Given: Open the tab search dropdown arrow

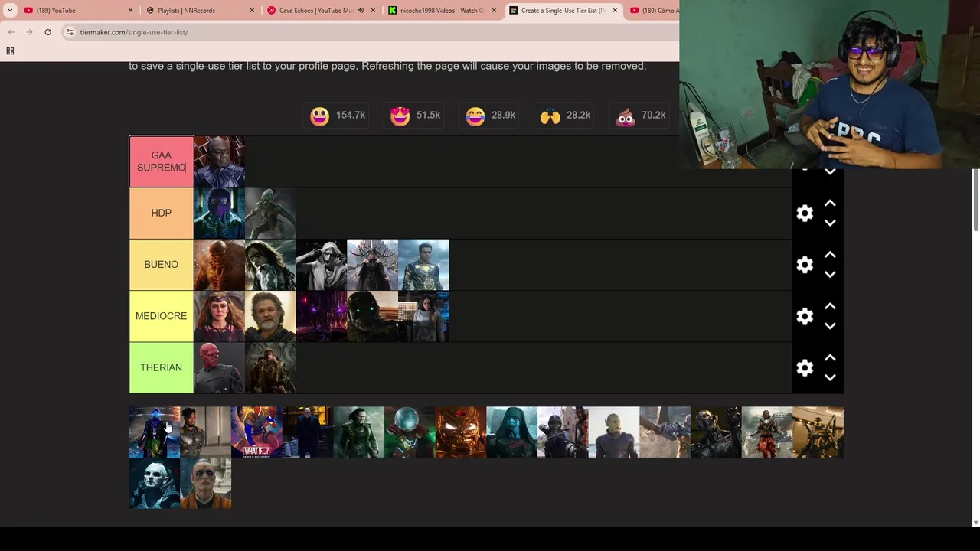Looking at the screenshot, I should tap(10, 11).
